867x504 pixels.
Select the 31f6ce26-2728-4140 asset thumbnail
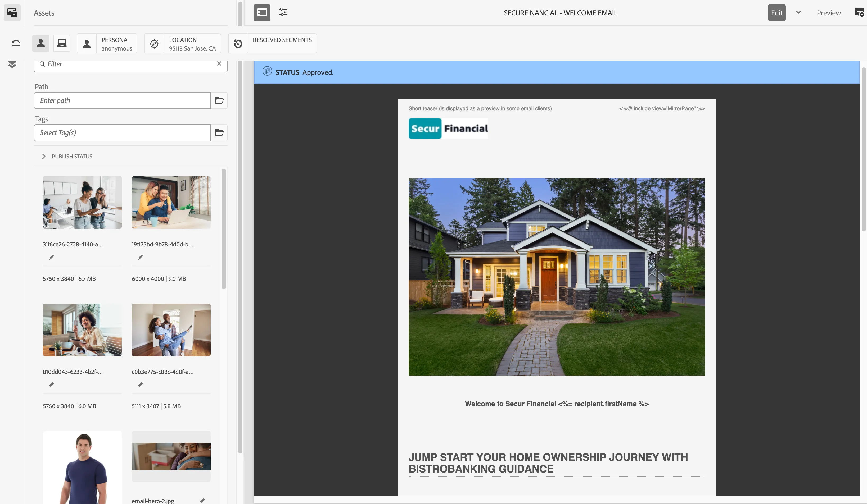pyautogui.click(x=82, y=203)
